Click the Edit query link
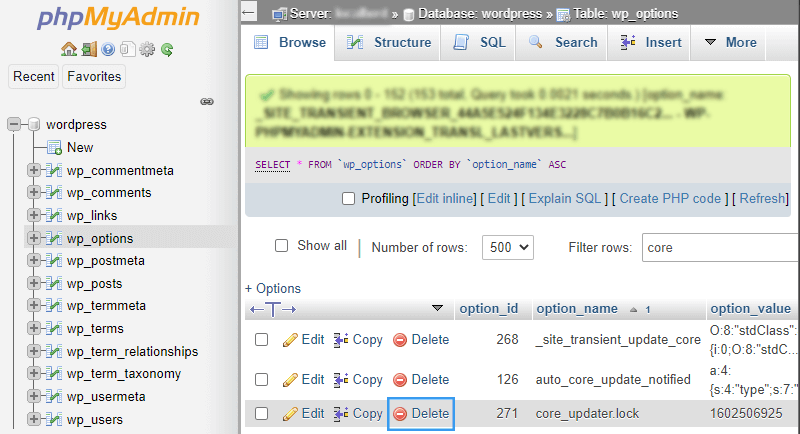The height and width of the screenshot is (434, 800). 499,198
